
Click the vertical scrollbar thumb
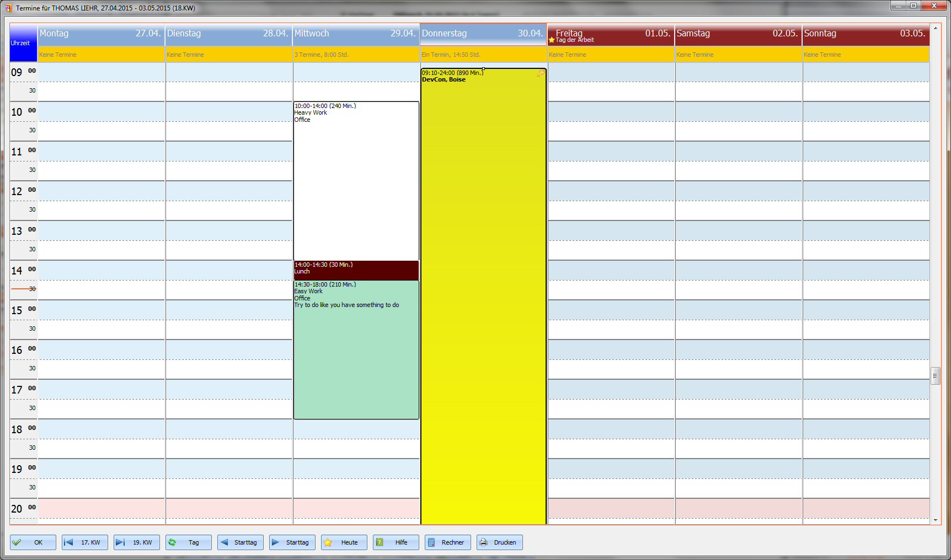(x=937, y=376)
